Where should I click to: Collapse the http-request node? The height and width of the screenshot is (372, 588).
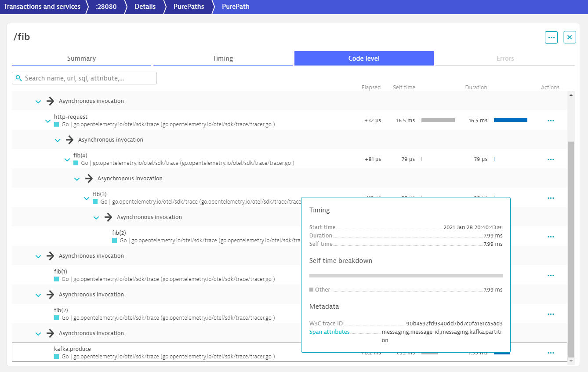(48, 121)
